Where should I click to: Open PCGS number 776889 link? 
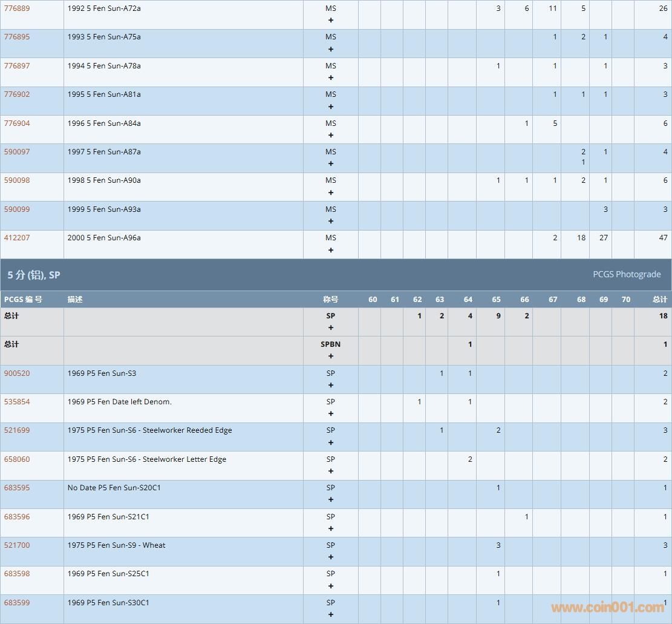[x=17, y=8]
